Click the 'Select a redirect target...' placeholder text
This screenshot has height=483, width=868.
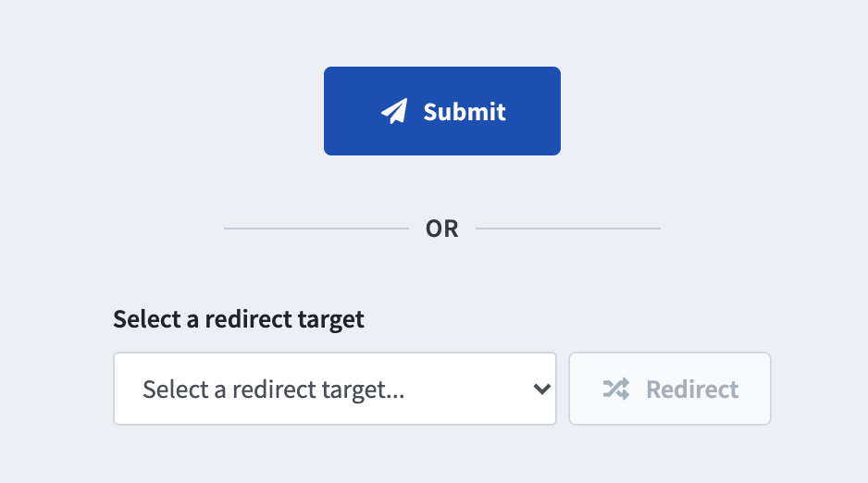[x=274, y=390]
